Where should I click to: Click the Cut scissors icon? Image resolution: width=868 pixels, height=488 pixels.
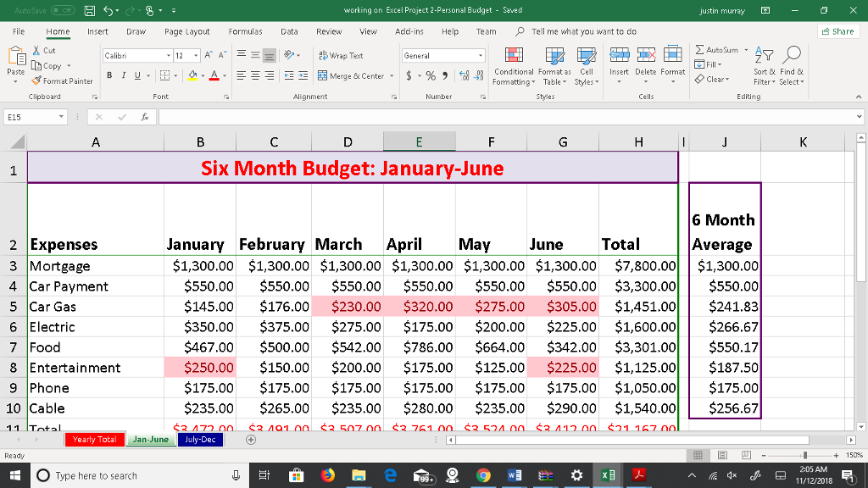click(36, 50)
